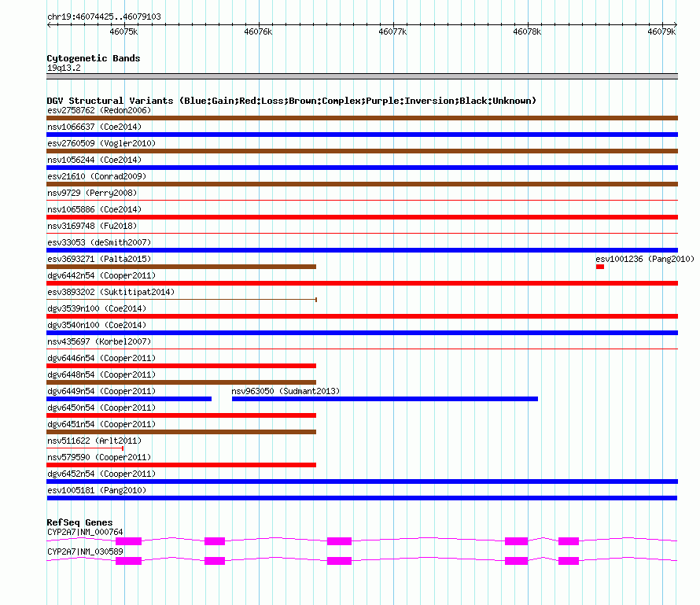Click the 46078k ruler tick label

pos(527,31)
